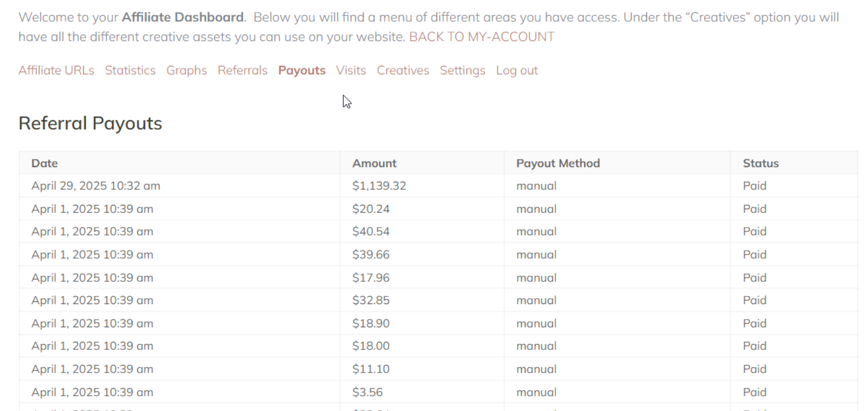Click the Referral Payouts heading
This screenshot has width=868, height=411.
(x=90, y=123)
